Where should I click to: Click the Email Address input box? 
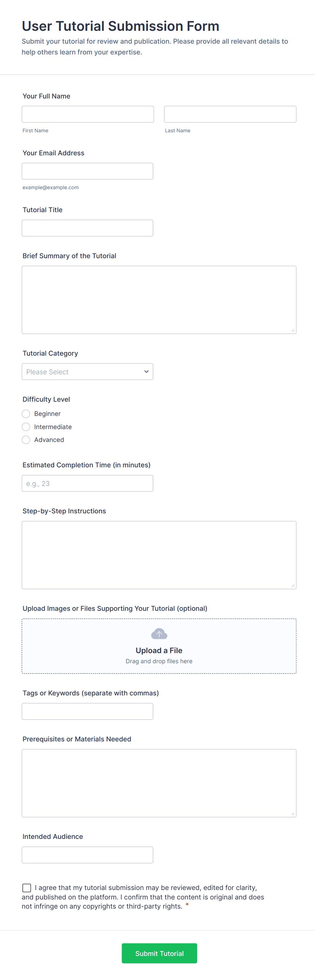click(87, 171)
